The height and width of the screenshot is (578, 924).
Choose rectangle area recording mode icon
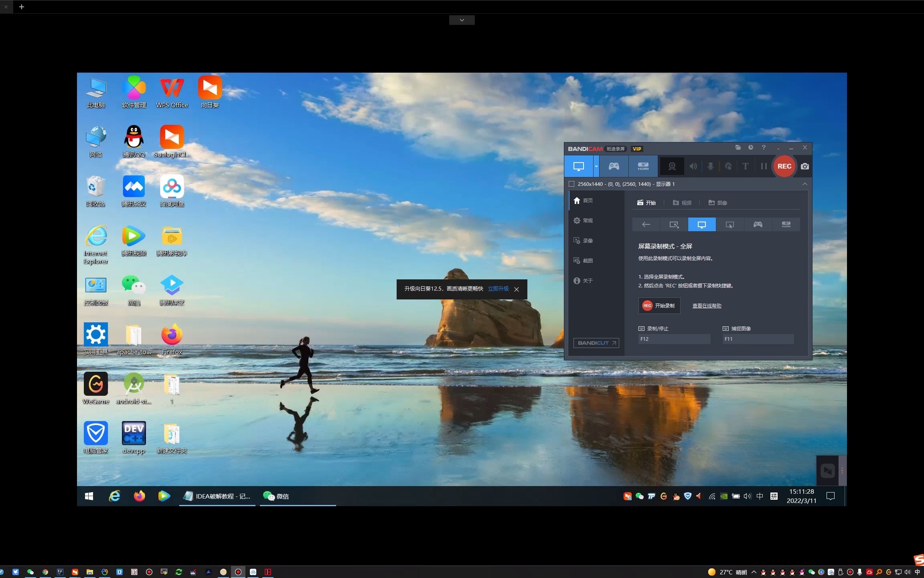click(674, 225)
